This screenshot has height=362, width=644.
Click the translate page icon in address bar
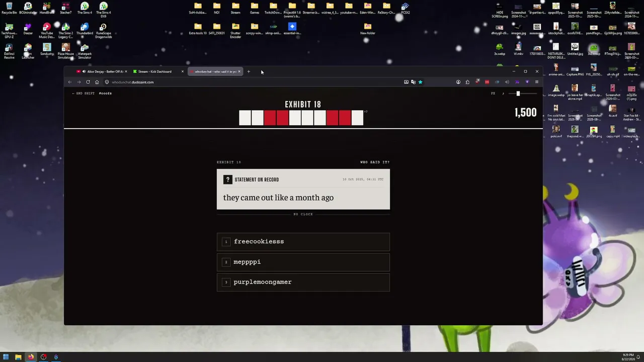pos(413,82)
